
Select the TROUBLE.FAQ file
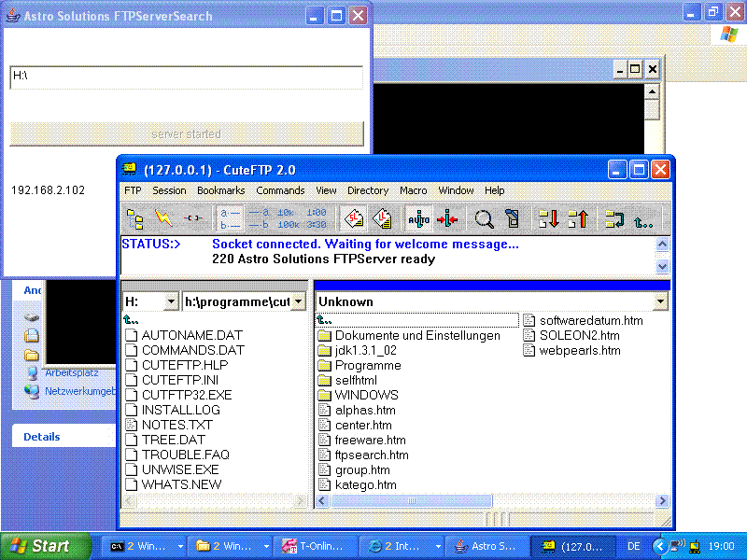point(177,455)
